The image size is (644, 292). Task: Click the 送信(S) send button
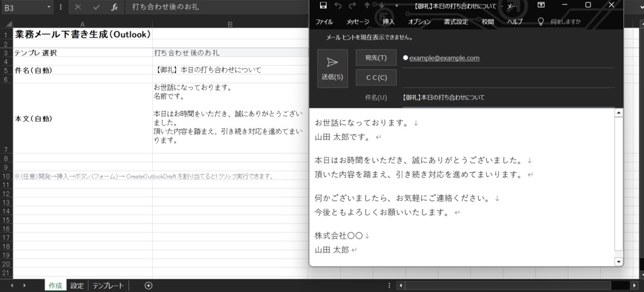coord(332,68)
